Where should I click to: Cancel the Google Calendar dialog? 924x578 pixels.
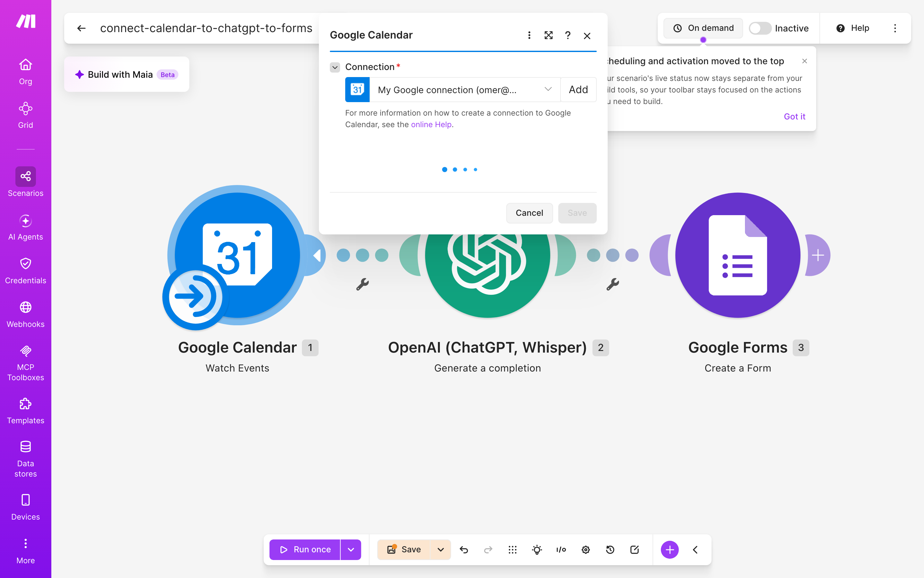pyautogui.click(x=529, y=213)
